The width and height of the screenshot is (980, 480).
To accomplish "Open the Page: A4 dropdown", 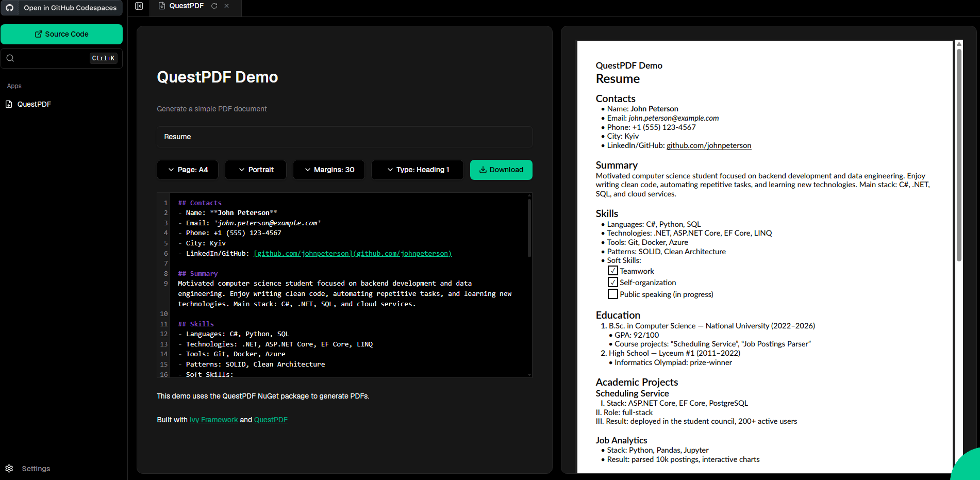I will click(x=188, y=170).
